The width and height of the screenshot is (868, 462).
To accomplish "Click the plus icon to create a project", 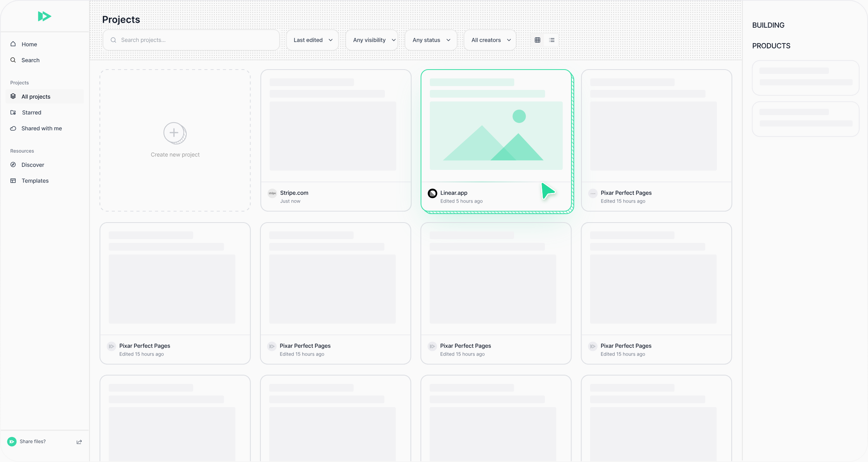I will click(175, 133).
